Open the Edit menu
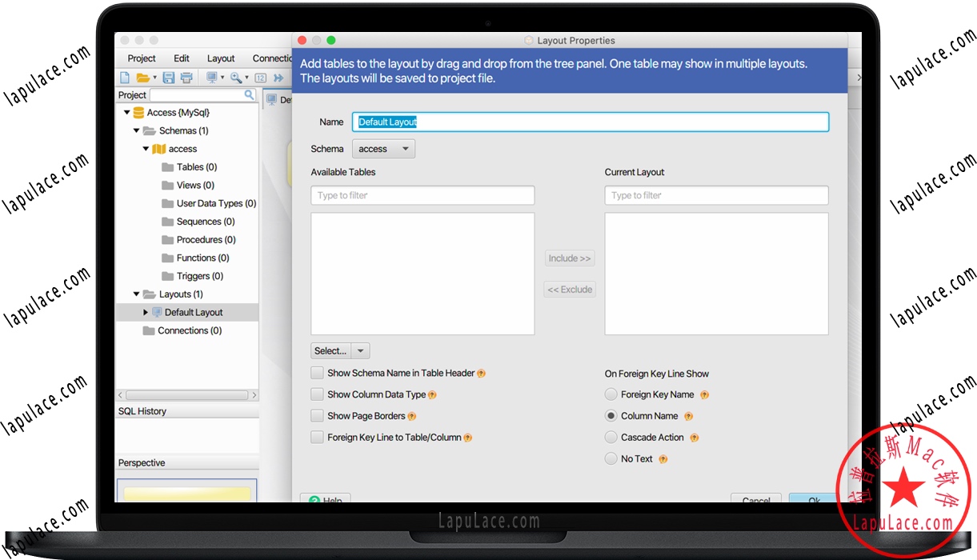Screen dimensions: 977x560 coord(182,58)
